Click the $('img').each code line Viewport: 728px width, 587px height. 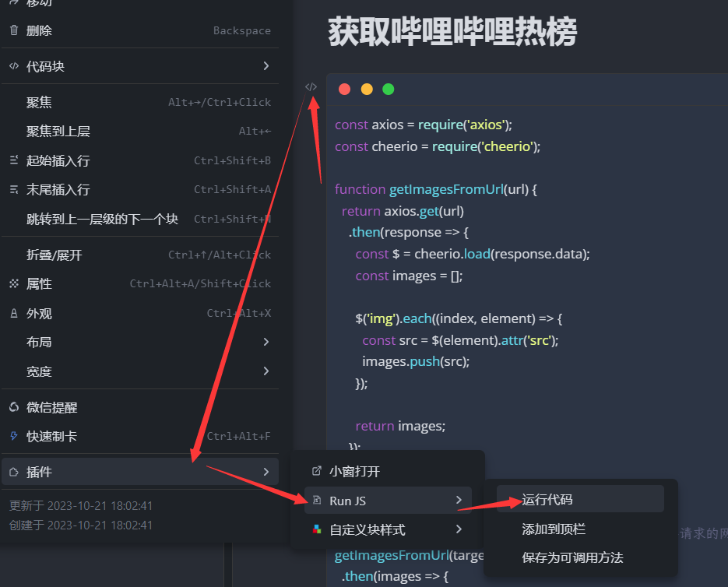coord(459,318)
